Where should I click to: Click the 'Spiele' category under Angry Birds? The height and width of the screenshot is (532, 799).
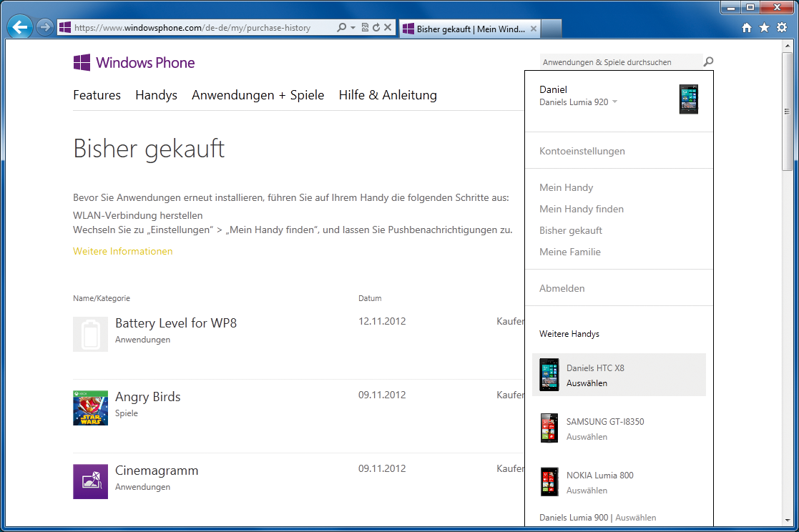(127, 413)
